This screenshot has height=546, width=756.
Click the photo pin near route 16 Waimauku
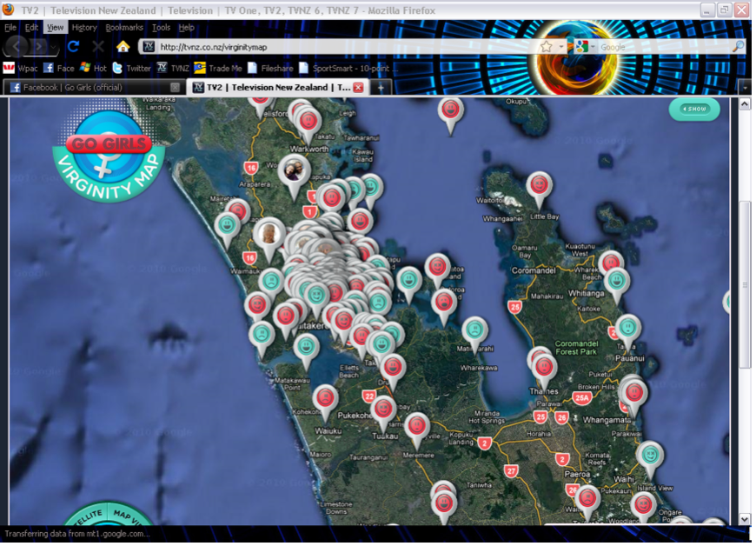[269, 235]
